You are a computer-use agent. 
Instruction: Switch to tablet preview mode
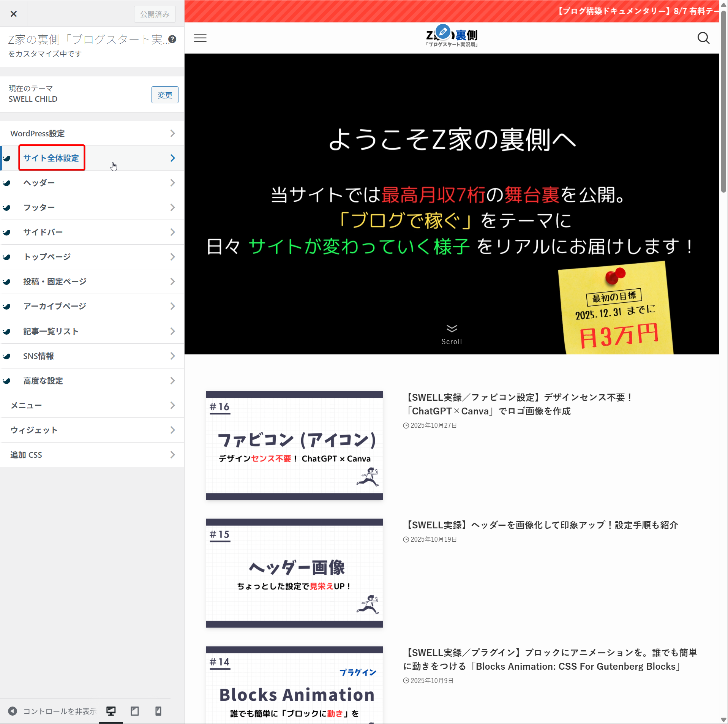[x=135, y=711]
